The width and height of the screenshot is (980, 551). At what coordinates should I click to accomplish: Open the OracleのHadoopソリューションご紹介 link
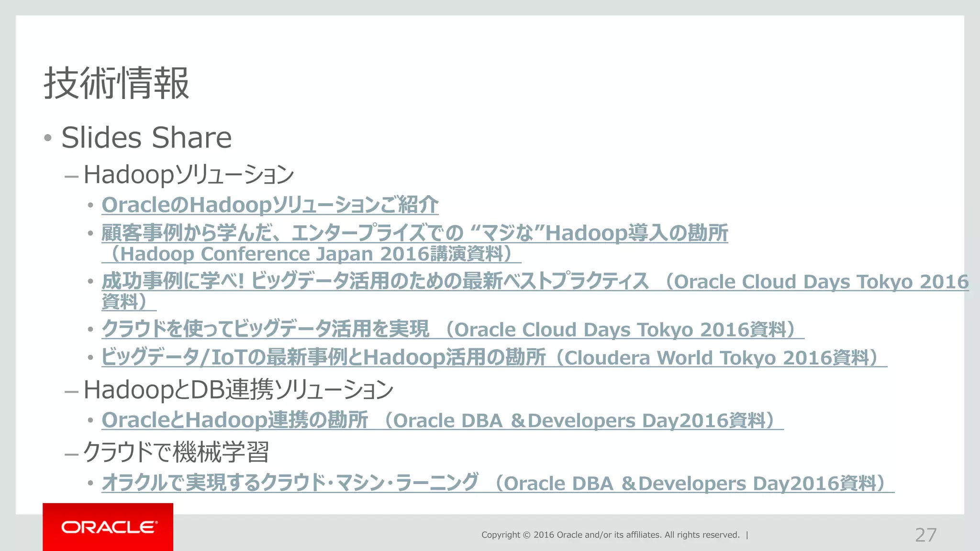(x=270, y=205)
